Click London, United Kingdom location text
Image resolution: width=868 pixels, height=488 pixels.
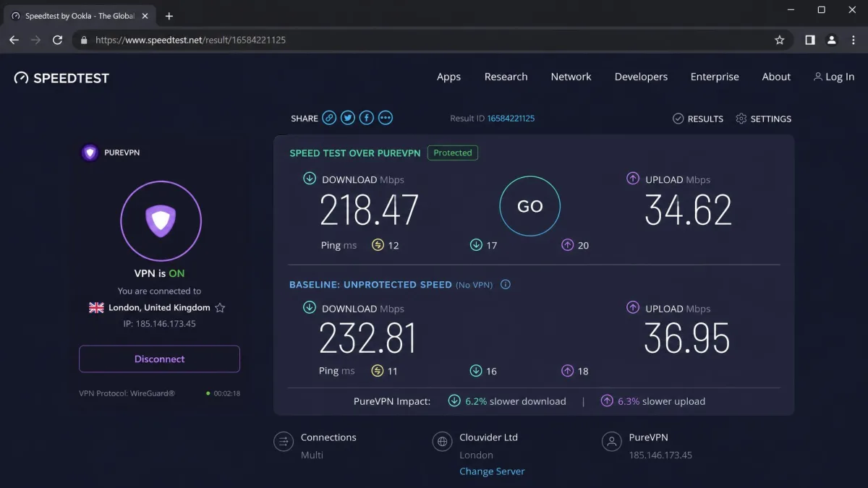pos(159,307)
